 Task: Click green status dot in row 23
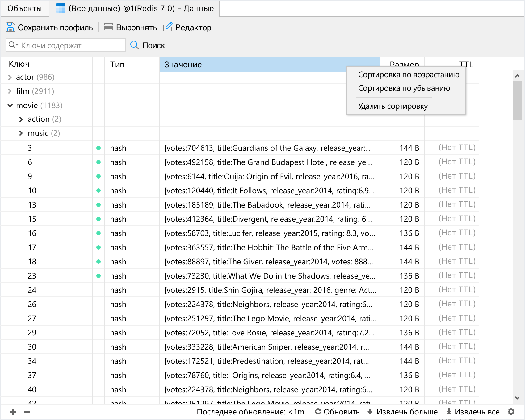tap(99, 276)
